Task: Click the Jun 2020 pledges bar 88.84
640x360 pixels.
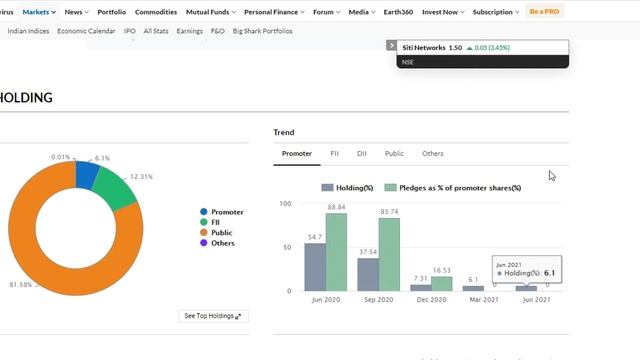Action: click(336, 252)
